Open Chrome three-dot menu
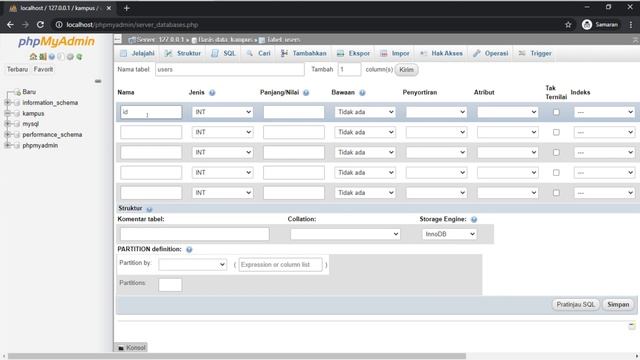 tap(631, 25)
